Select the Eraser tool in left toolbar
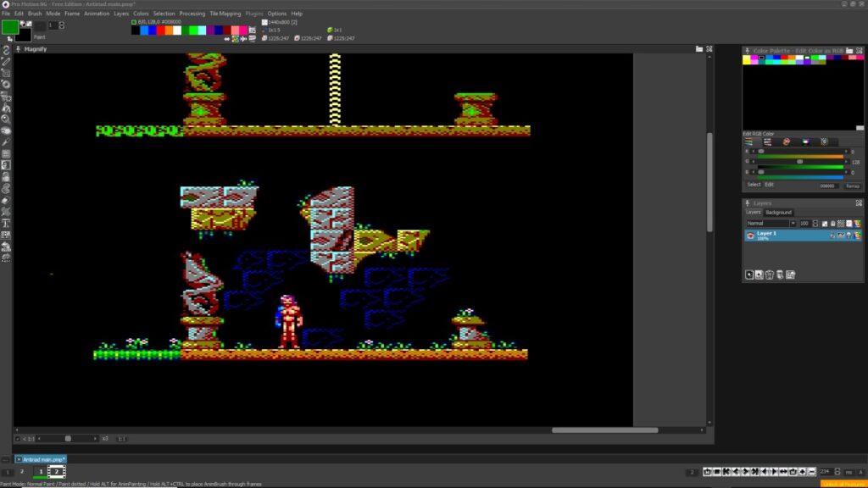This screenshot has width=868, height=488. tap(6, 200)
